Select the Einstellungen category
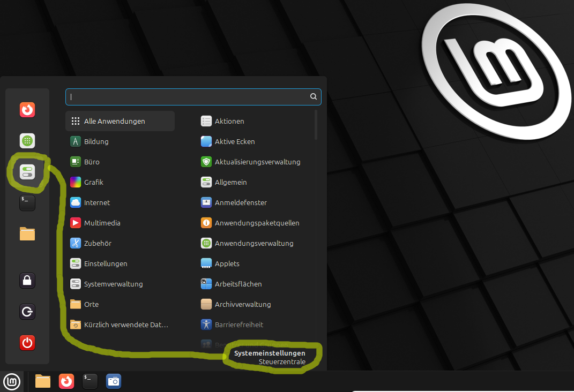Viewport: 574px width, 392px height. coord(120,263)
